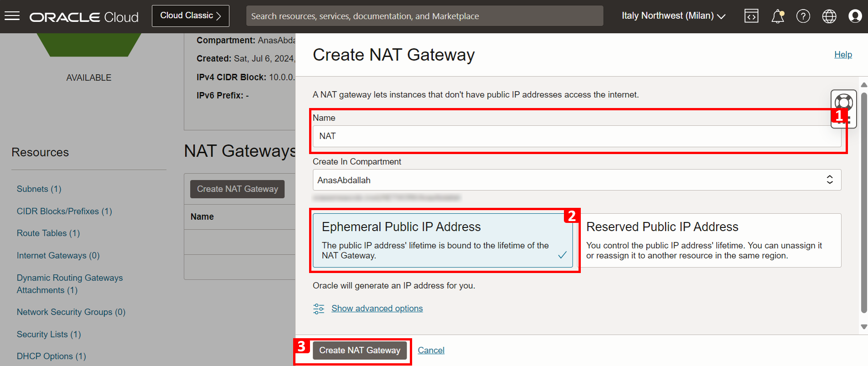Click the panel scrollbar down arrow

pos(863,327)
